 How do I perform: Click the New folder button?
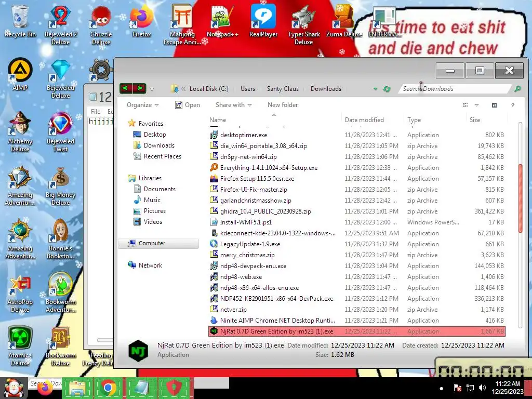pyautogui.click(x=282, y=105)
